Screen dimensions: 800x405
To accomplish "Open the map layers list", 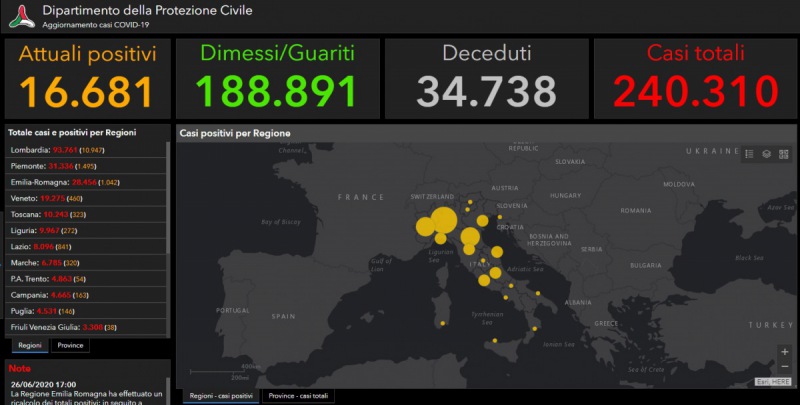I will (x=766, y=154).
